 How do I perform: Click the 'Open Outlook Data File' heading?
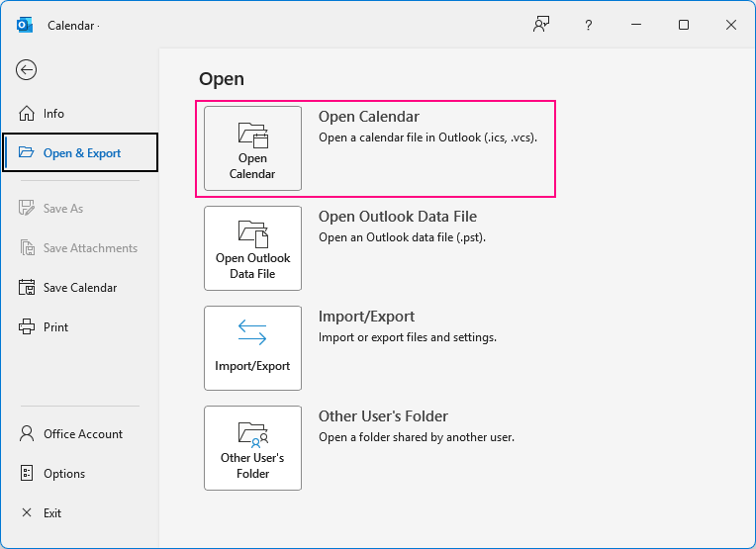[398, 217]
